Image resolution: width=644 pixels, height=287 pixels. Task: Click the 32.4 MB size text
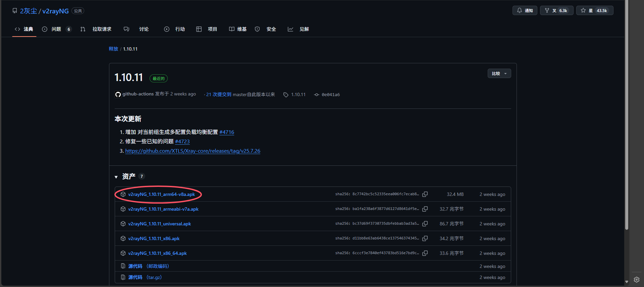(455, 194)
